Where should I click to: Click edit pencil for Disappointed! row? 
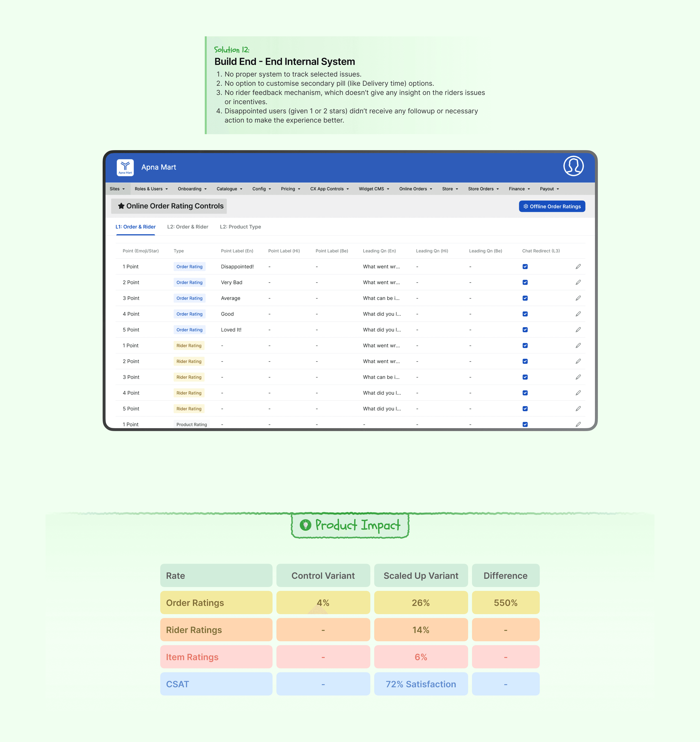(x=578, y=266)
